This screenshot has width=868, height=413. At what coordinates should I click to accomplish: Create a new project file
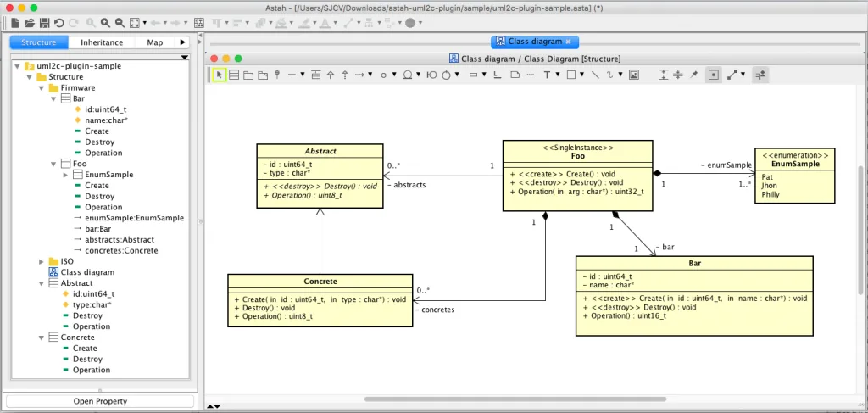pos(15,23)
